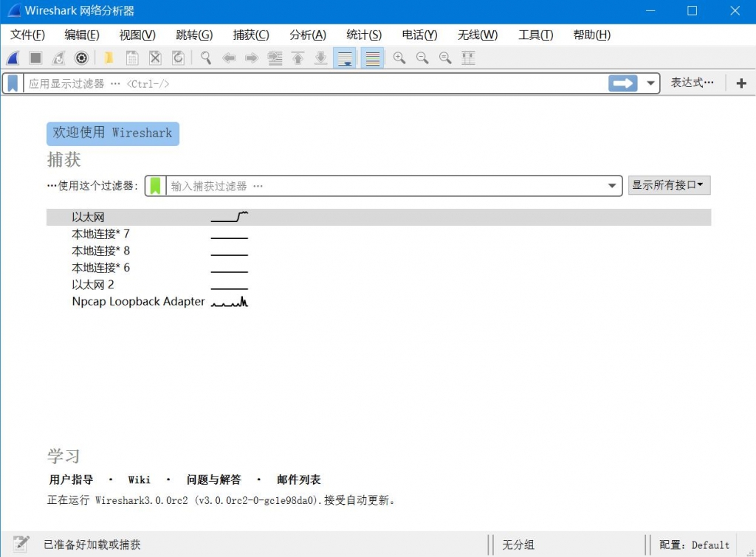Open the 分析(A) menu
Viewport: 756px width, 557px height.
click(x=308, y=35)
